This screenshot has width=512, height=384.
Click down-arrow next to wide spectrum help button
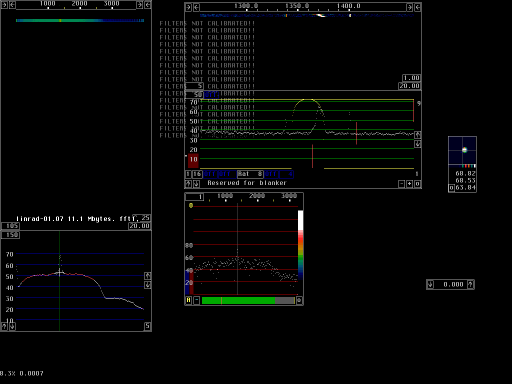(12, 327)
